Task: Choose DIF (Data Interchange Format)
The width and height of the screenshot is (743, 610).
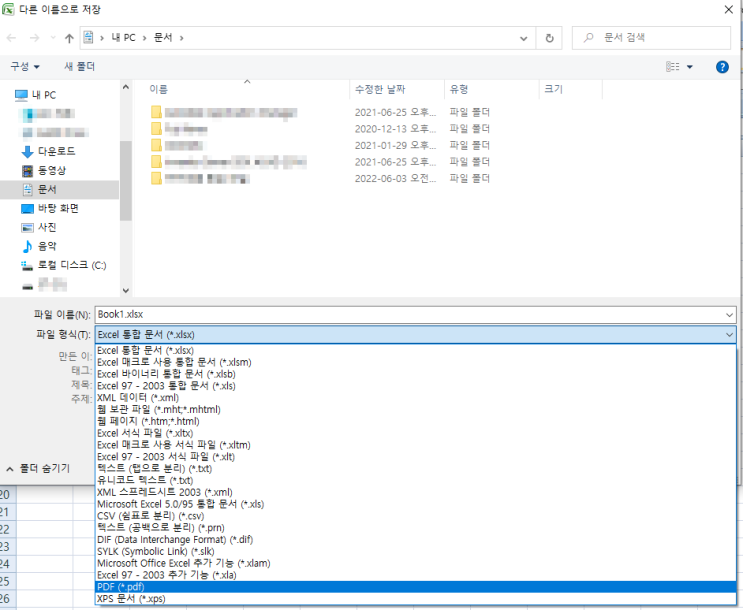Action: point(416,539)
